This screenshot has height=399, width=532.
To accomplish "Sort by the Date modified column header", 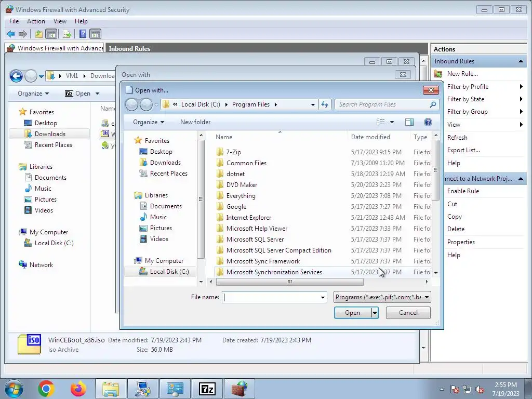I will click(x=370, y=137).
